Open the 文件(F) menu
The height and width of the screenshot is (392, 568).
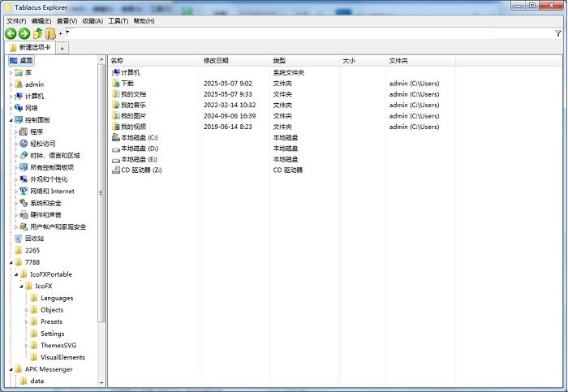pyautogui.click(x=16, y=21)
